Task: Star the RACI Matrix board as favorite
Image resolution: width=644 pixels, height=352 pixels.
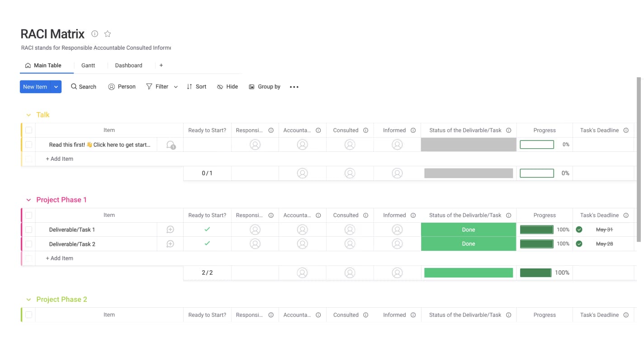Action: pos(108,34)
